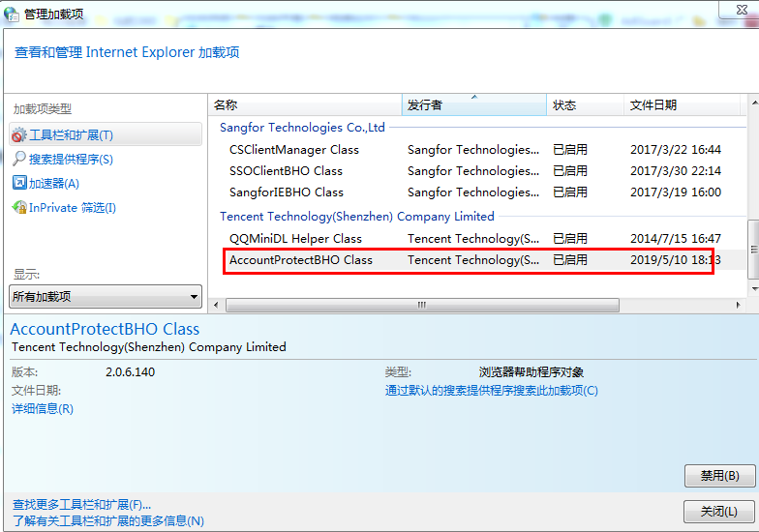This screenshot has height=532, width=759.
Task: Open 工具栏和扩展(T) add-on type
Action: (x=106, y=134)
